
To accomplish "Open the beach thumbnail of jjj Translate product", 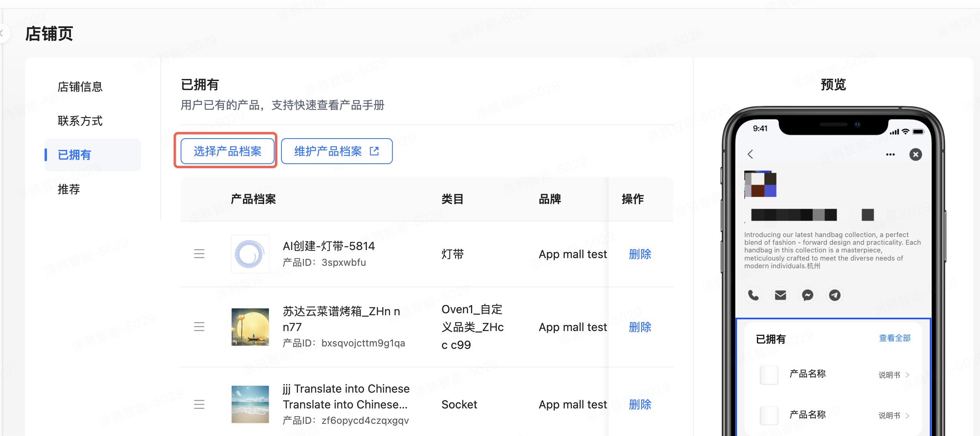I will [x=250, y=404].
